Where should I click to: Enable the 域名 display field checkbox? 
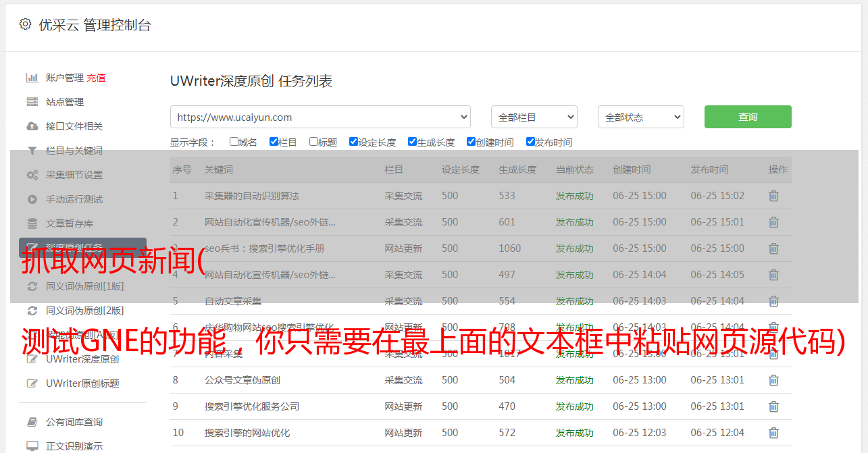pos(234,142)
